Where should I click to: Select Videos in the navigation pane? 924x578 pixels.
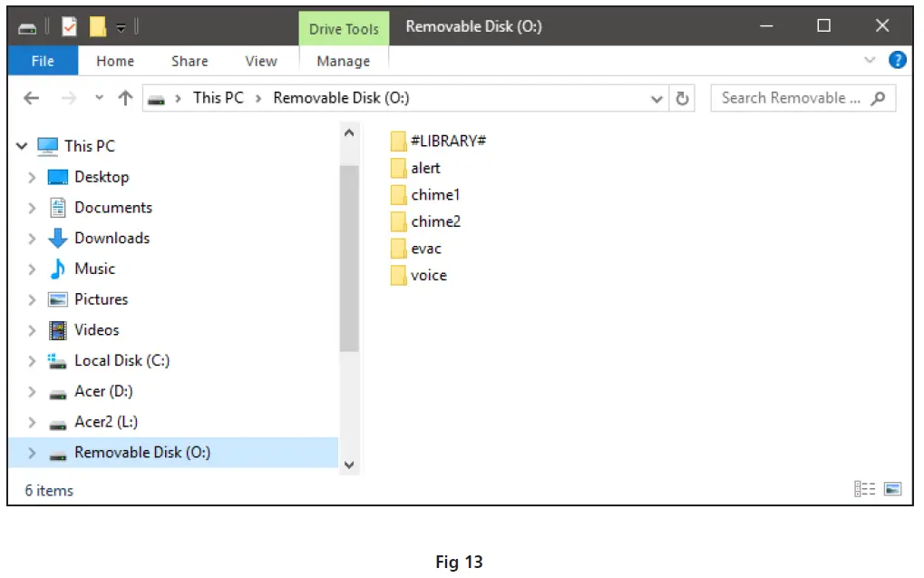pyautogui.click(x=97, y=330)
